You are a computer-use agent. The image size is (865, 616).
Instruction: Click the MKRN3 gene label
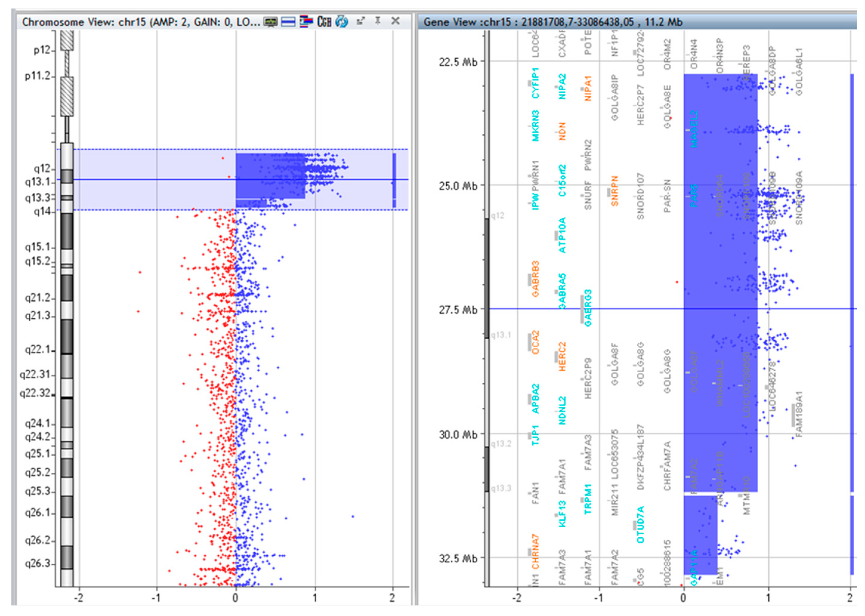click(x=535, y=126)
